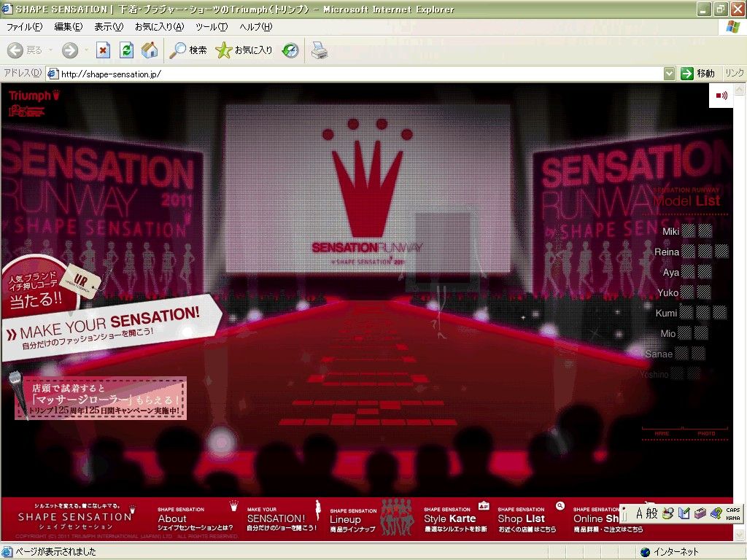Image resolution: width=747 pixels, height=560 pixels.
Task: Open the About シェイプセンセーションとは? link
Action: (196, 518)
